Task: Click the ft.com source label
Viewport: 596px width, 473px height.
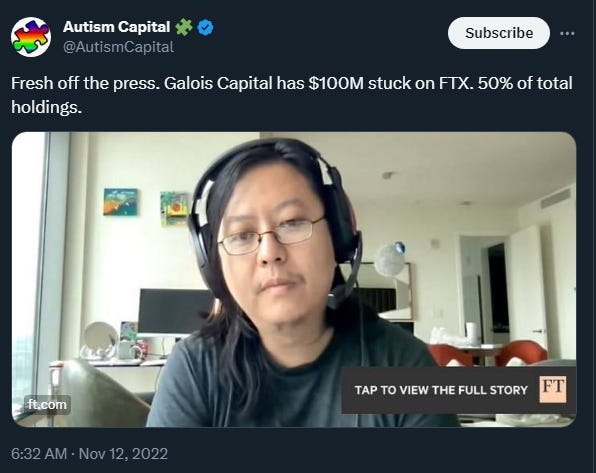Action: [47, 405]
